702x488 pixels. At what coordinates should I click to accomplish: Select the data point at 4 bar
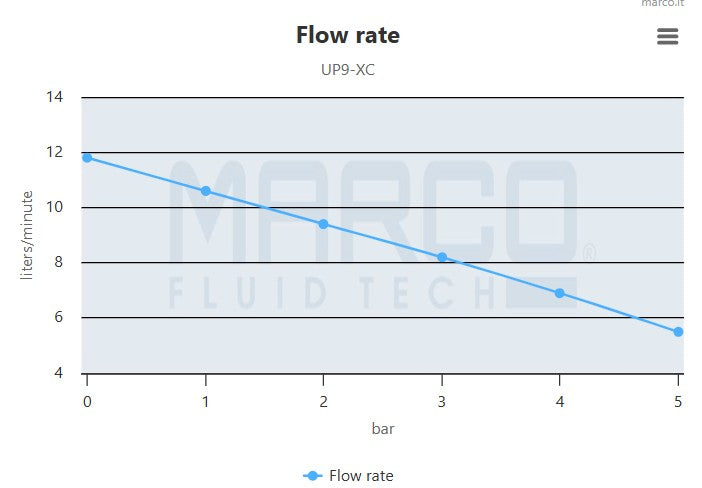pyautogui.click(x=560, y=293)
